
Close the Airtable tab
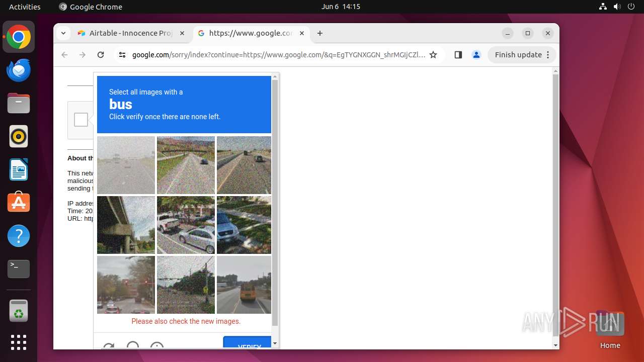click(x=182, y=33)
